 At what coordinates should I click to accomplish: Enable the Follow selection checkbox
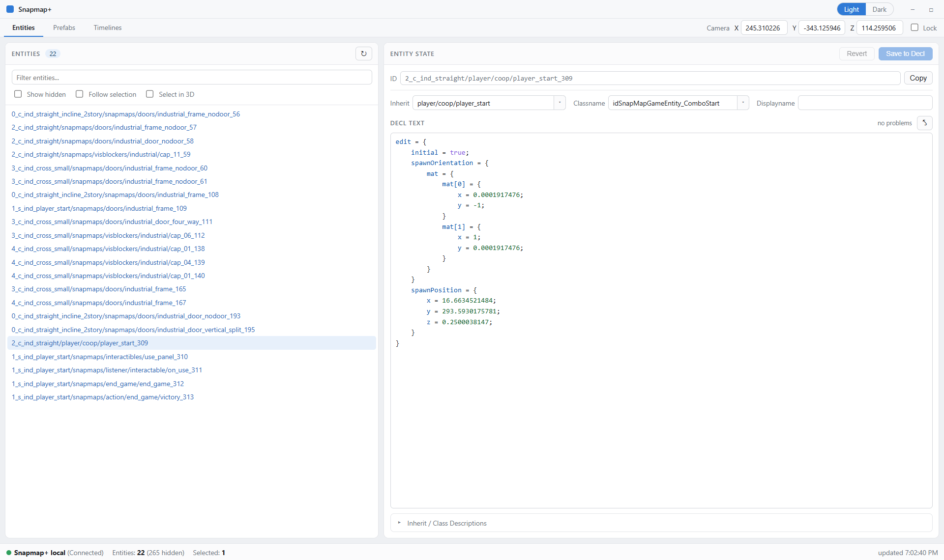[80, 94]
